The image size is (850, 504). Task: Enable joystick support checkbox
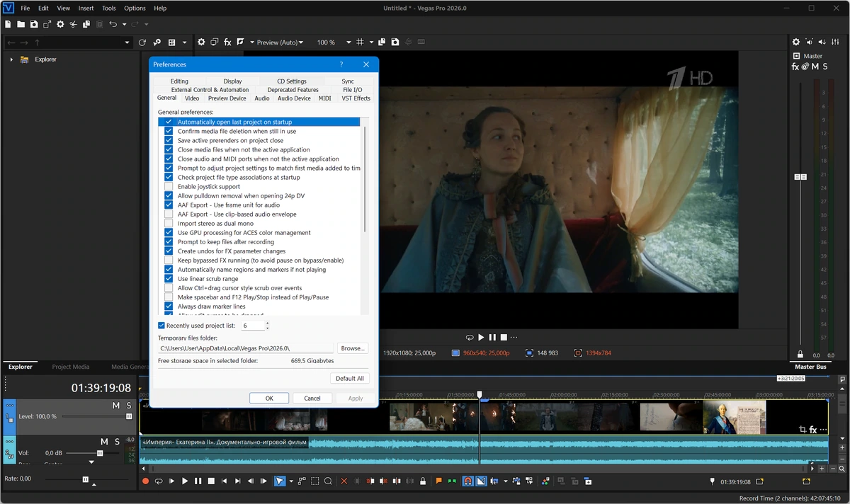pos(169,186)
